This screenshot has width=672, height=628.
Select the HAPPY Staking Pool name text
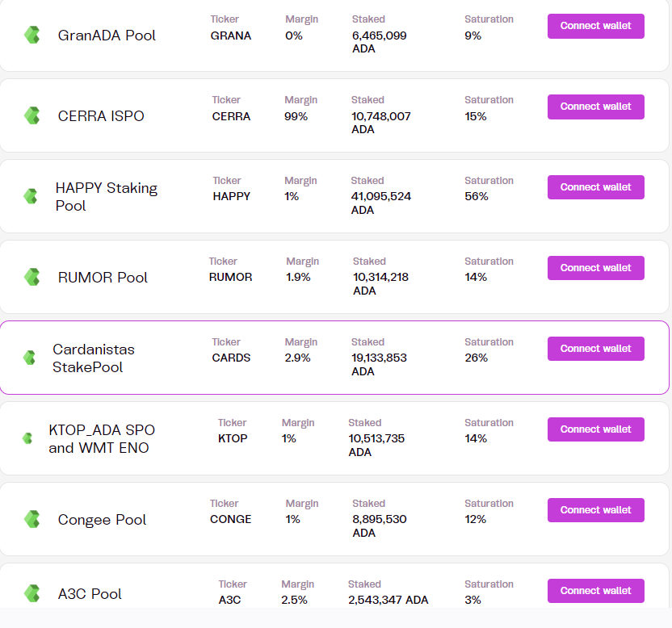pos(106,197)
